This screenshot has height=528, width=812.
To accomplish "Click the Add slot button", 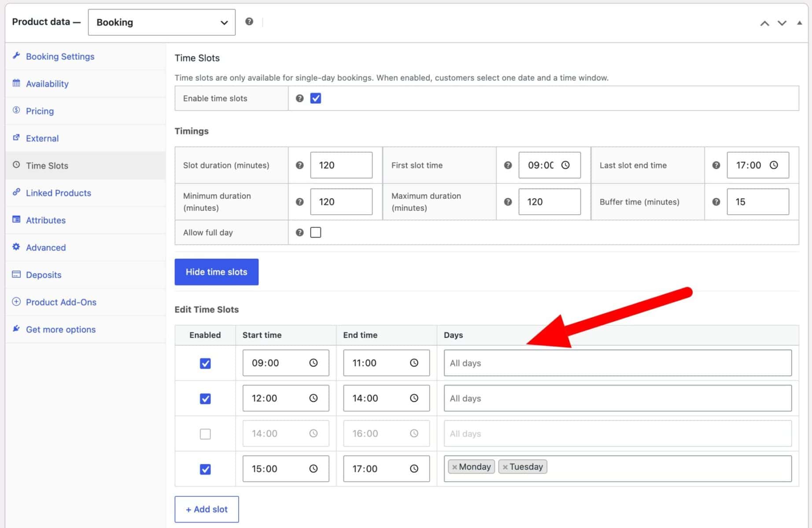I will pos(207,509).
